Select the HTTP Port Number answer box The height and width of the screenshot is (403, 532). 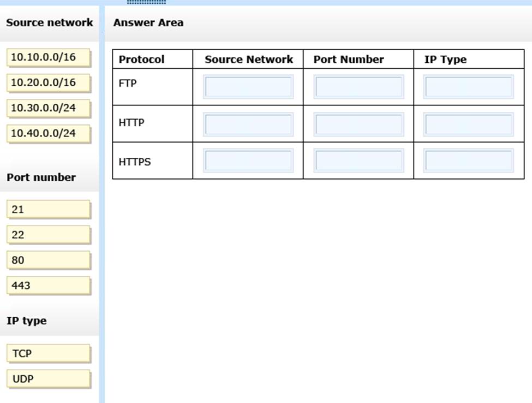point(358,124)
